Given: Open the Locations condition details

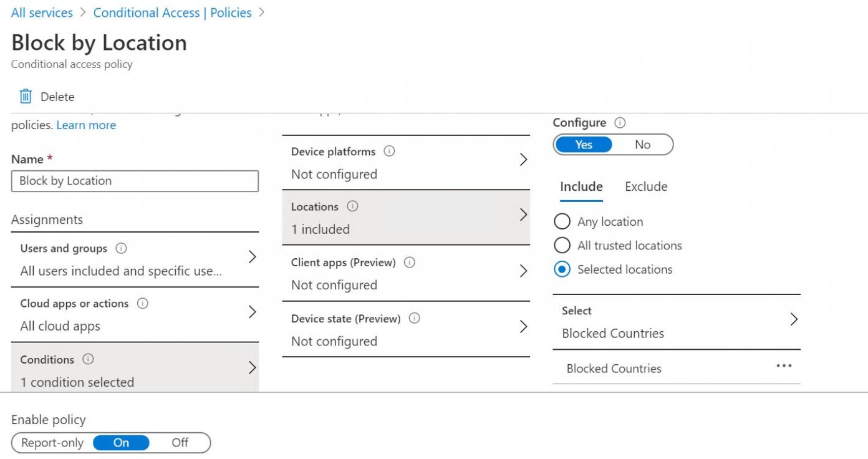Looking at the screenshot, I should pyautogui.click(x=523, y=218).
